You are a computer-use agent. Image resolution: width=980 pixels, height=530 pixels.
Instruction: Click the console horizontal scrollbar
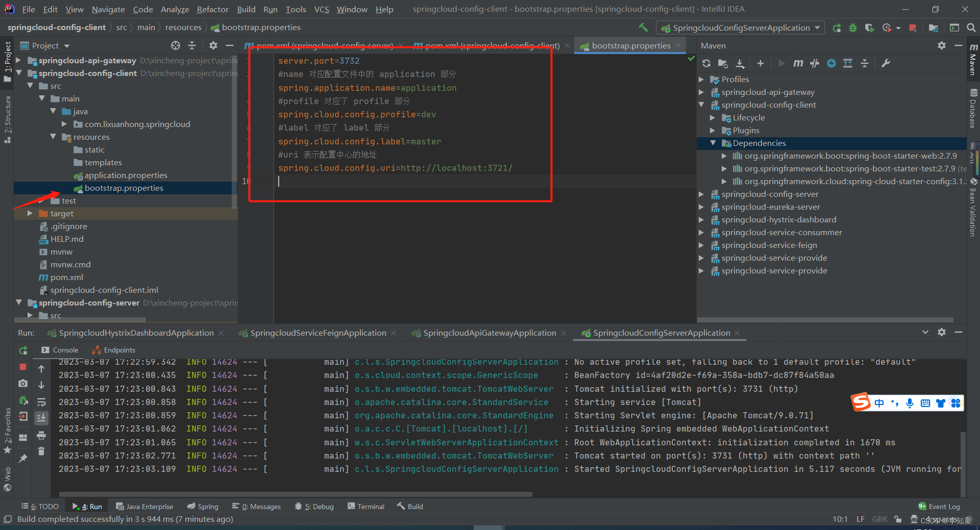[x=296, y=494]
